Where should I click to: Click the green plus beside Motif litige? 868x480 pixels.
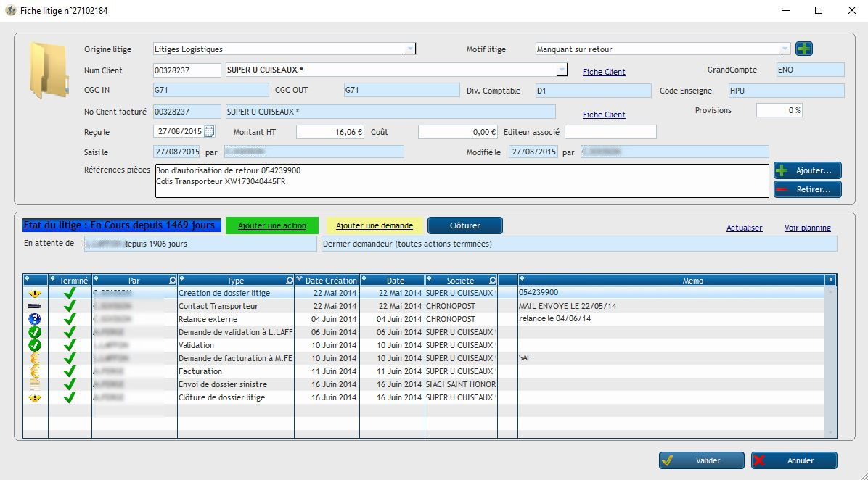pyautogui.click(x=804, y=49)
